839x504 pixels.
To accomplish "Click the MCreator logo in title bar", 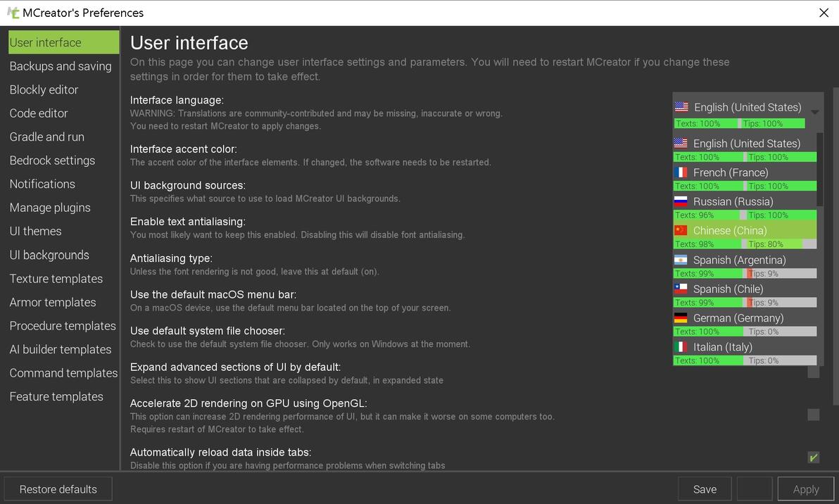I will click(13, 13).
